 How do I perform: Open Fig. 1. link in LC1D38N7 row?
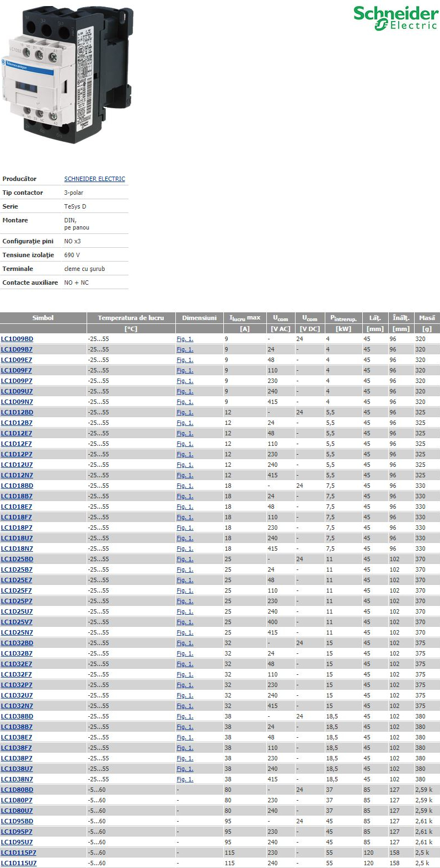tap(185, 779)
